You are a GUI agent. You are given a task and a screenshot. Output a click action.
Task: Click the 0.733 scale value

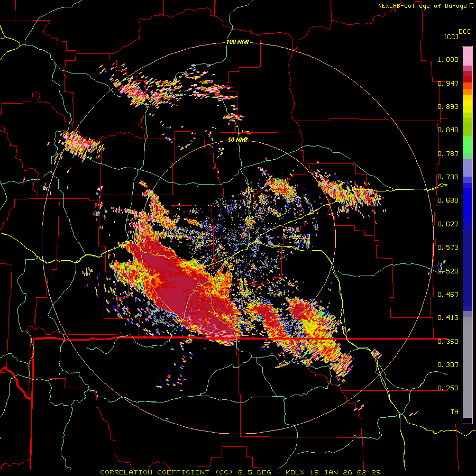click(448, 177)
